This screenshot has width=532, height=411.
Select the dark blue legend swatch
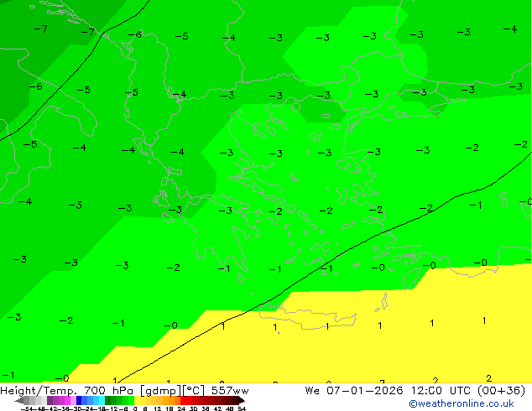click(79, 400)
